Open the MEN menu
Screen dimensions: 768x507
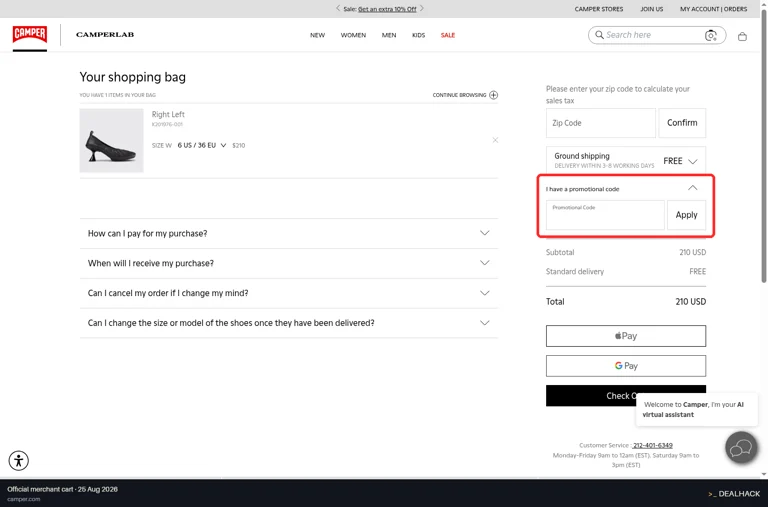(389, 35)
